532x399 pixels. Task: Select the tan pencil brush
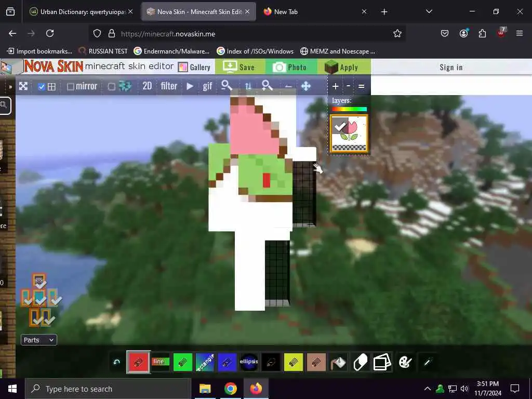[x=315, y=362]
